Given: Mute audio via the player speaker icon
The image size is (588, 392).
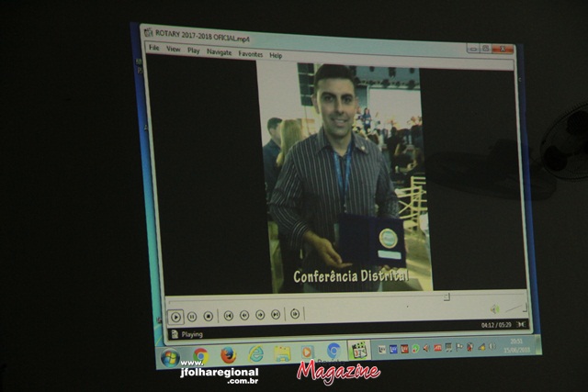Looking at the screenshot, I should 494,309.
